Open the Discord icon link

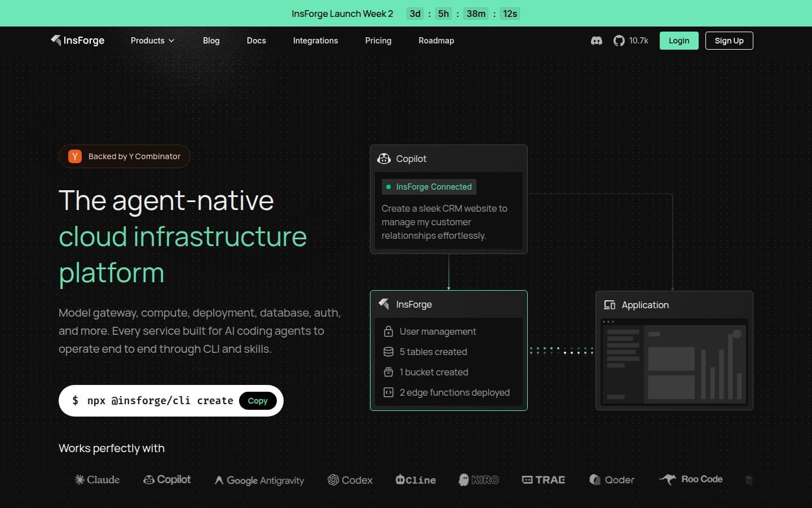pos(596,41)
